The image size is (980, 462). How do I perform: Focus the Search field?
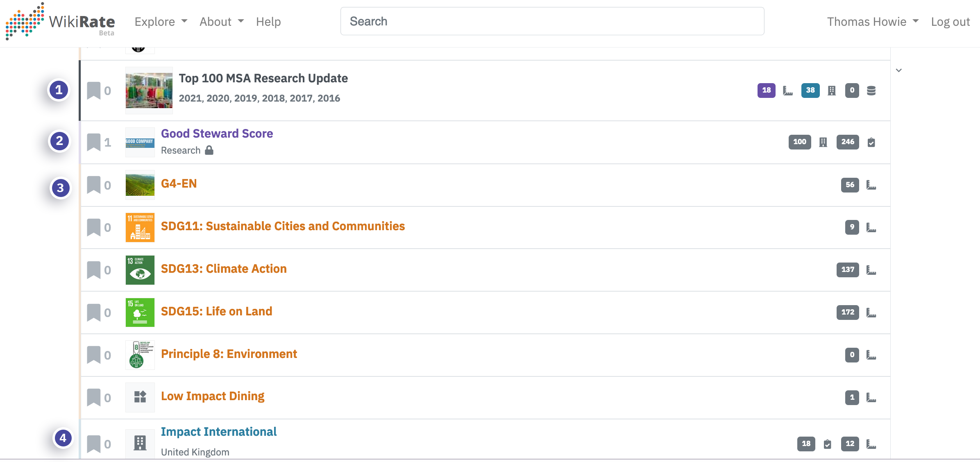(x=552, y=21)
